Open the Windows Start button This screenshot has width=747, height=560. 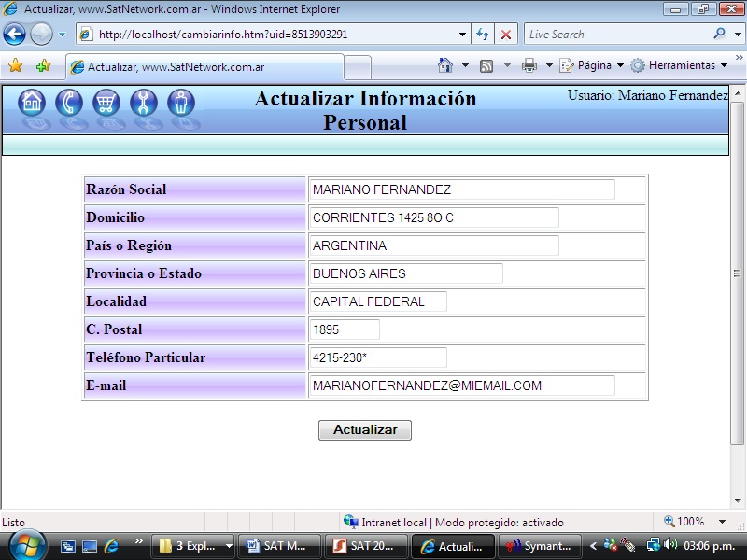tap(25, 546)
